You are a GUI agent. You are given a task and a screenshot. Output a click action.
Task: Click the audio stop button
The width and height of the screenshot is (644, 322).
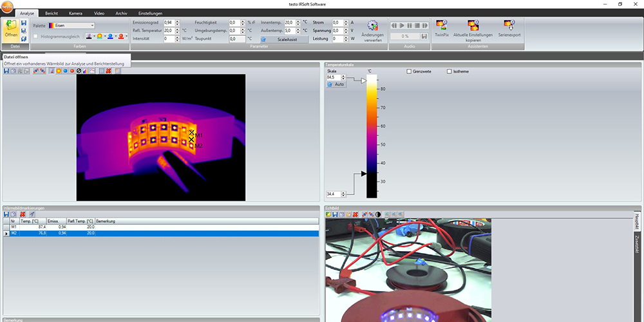(417, 26)
